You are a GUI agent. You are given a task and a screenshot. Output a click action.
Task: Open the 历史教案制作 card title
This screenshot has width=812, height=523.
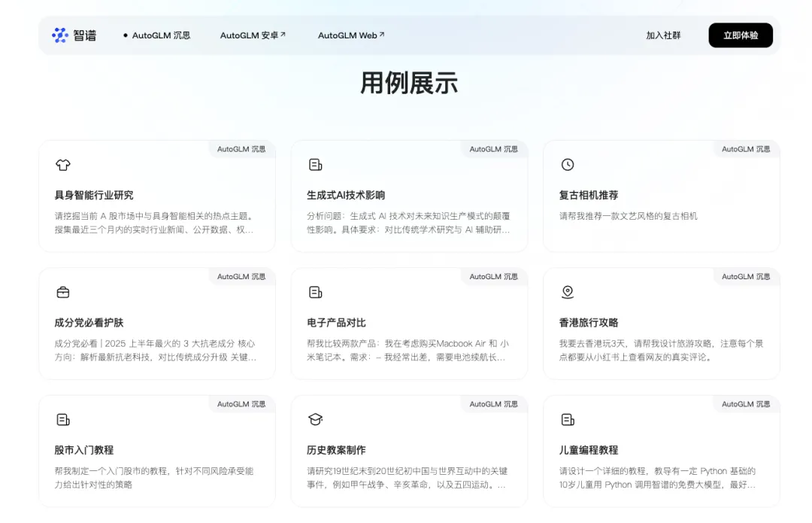click(336, 450)
